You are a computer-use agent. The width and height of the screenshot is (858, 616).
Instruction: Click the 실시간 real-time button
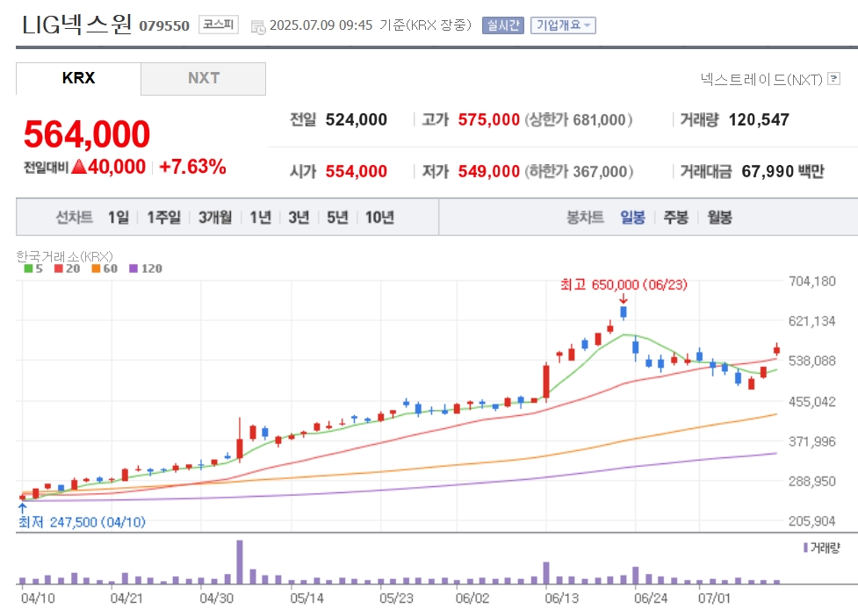click(503, 25)
